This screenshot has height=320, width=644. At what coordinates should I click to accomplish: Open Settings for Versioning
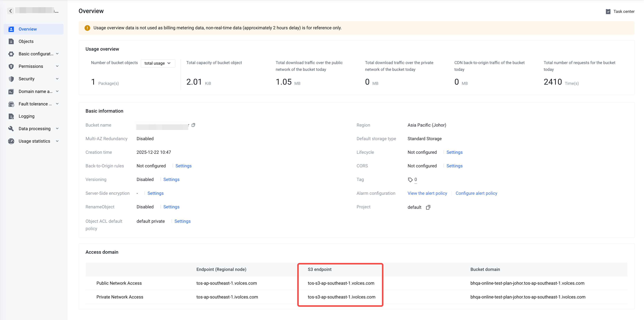point(171,179)
